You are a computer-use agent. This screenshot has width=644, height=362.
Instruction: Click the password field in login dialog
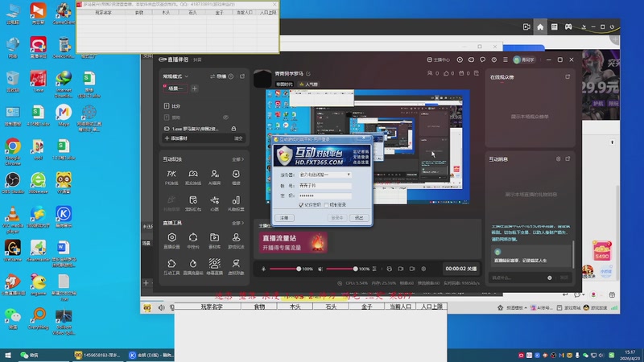(325, 195)
